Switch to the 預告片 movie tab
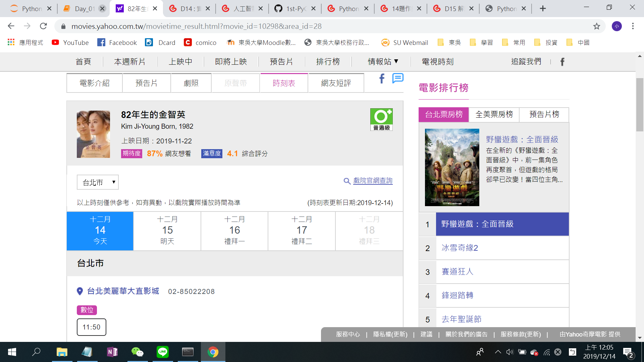The image size is (644, 362). point(147,83)
